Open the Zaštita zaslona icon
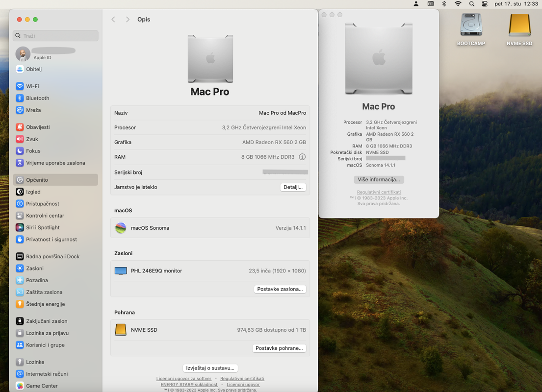 tap(20, 292)
